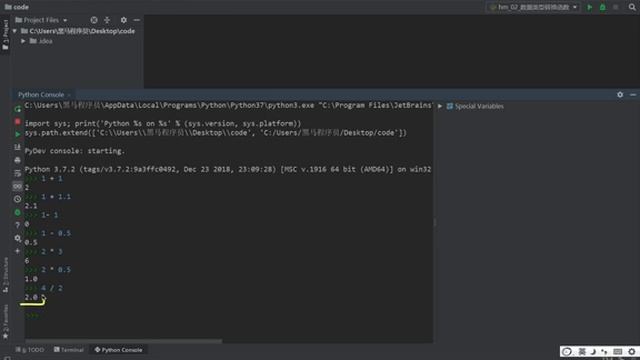
Task: Click the disabled stop button in the top toolbar
Action: pos(616,7)
